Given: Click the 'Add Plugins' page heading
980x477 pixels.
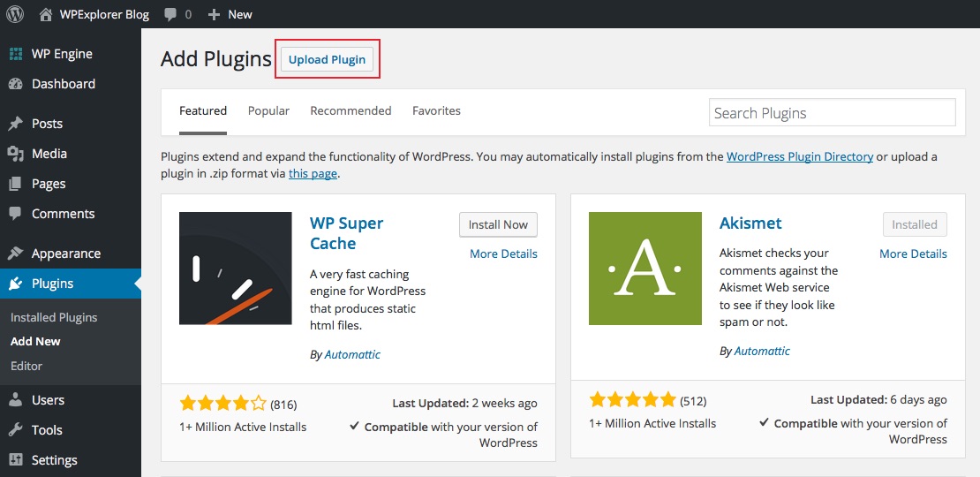Looking at the screenshot, I should point(216,59).
